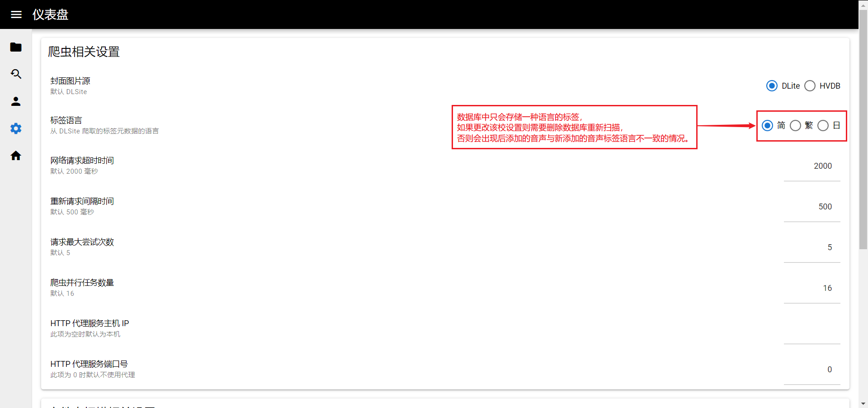
Task: Open the settings gear icon in sidebar
Action: [x=16, y=128]
